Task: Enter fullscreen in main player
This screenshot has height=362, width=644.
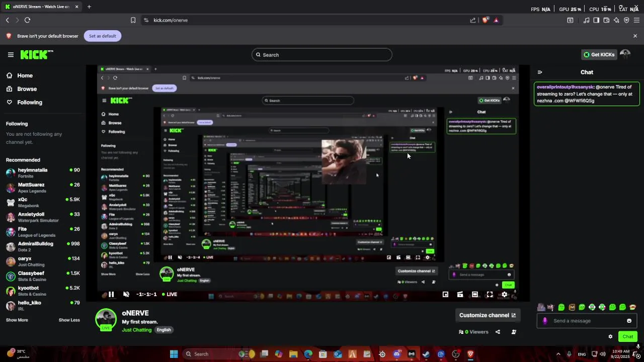Action: pos(490,295)
